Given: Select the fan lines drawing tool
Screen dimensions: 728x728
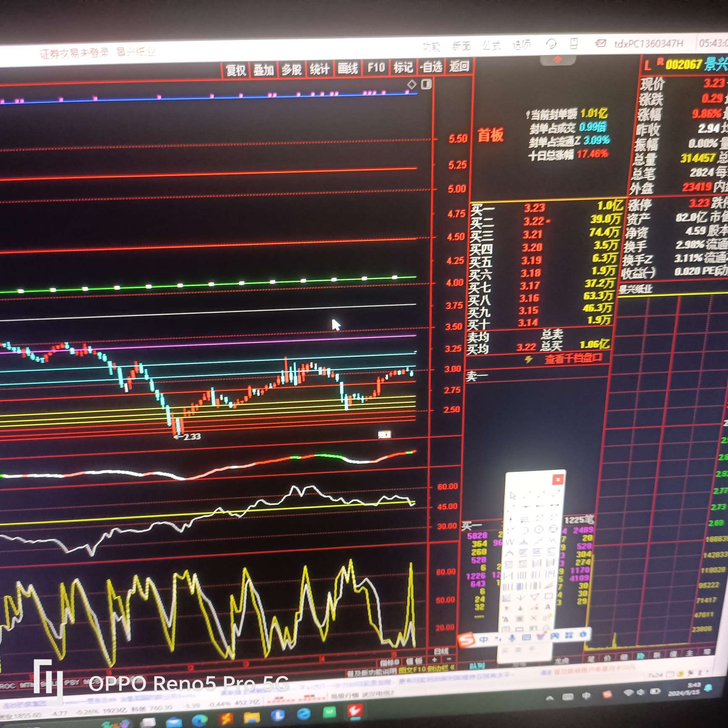Looking at the screenshot, I should coord(507,598).
